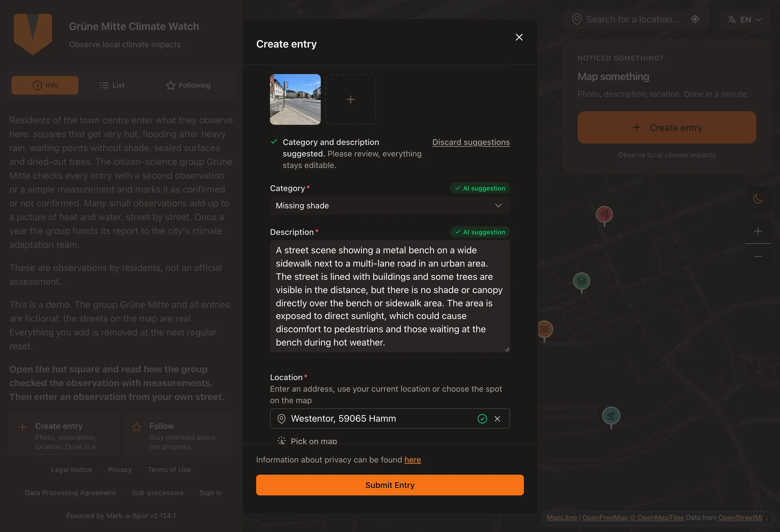This screenshot has width=780, height=532.
Task: Add another photo with the plus tile
Action: point(351,99)
